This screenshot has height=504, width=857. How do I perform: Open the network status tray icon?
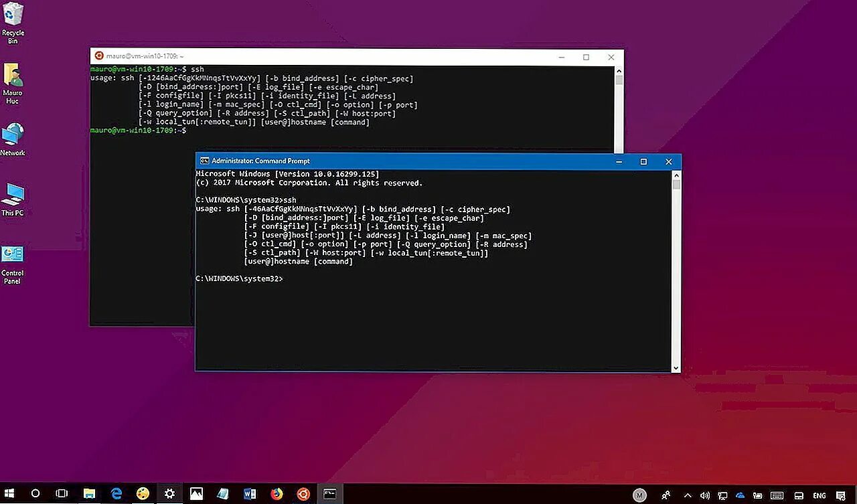tap(723, 495)
